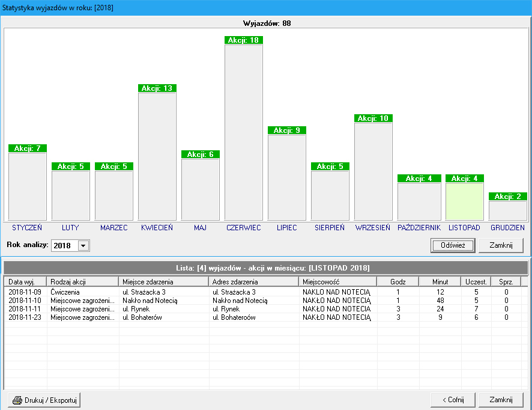Viewport: 532px width, 410px height.
Task: Select the MAJ bar with 6 actions
Action: [x=200, y=189]
